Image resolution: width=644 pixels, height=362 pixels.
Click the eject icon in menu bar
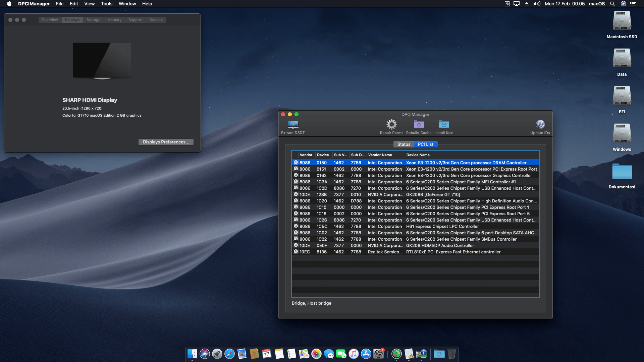point(527,4)
